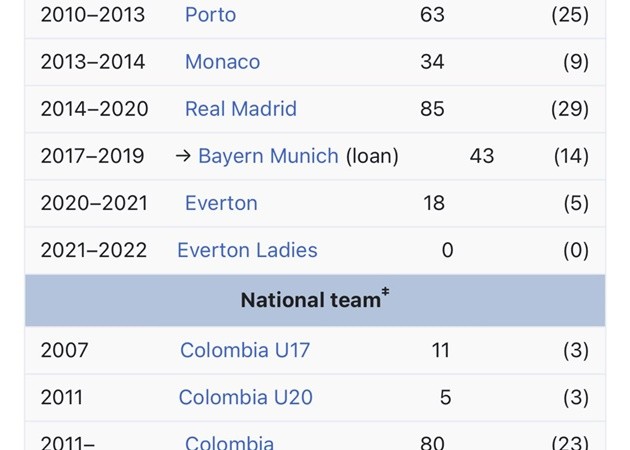The image size is (630, 450).
Task: Click the (loan) text beside Bayern Munich
Action: pyautogui.click(x=372, y=156)
